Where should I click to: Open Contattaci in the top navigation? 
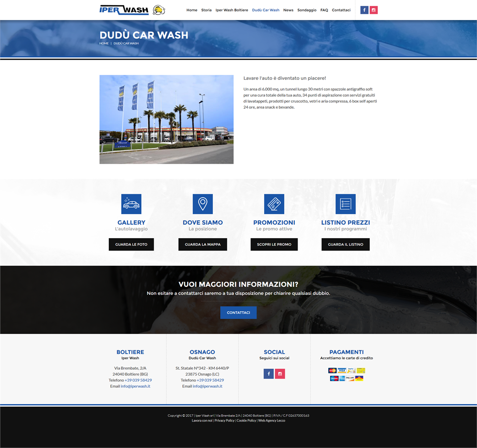[x=341, y=10]
